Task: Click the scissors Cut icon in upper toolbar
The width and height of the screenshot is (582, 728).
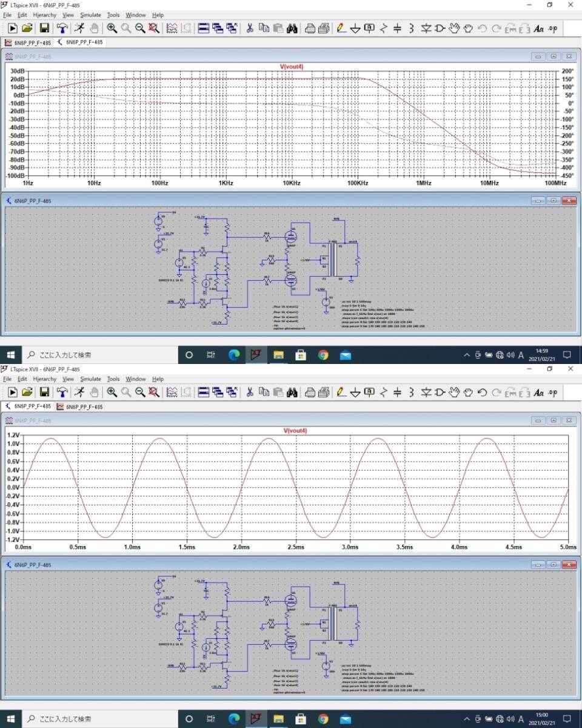Action: pyautogui.click(x=249, y=28)
